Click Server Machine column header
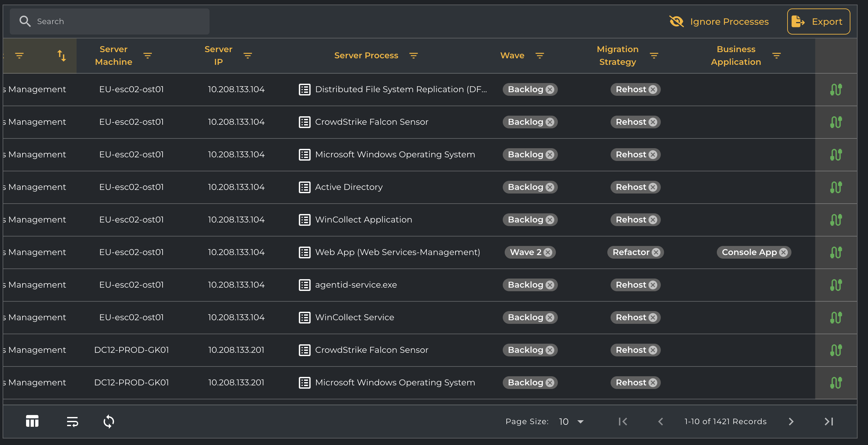Viewport: 868px width, 445px height. click(114, 56)
